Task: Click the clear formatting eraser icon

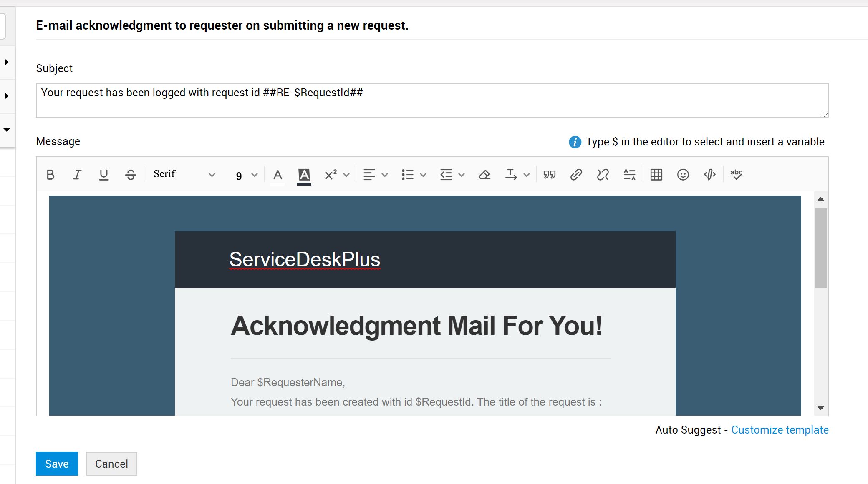Action: [484, 175]
